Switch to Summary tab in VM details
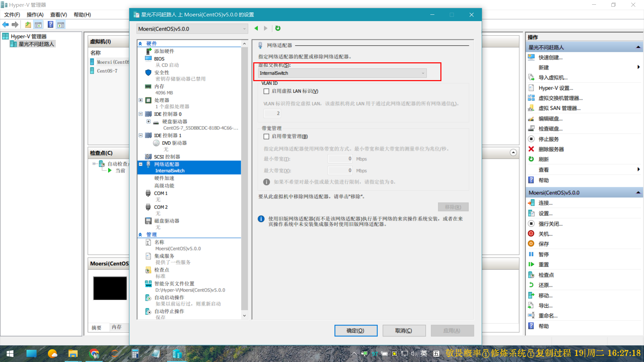 tap(97, 327)
